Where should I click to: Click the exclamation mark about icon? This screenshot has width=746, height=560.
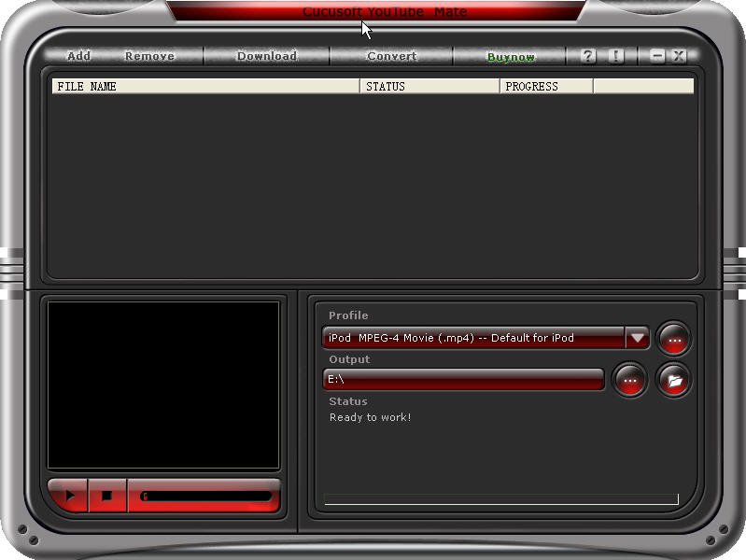click(615, 56)
